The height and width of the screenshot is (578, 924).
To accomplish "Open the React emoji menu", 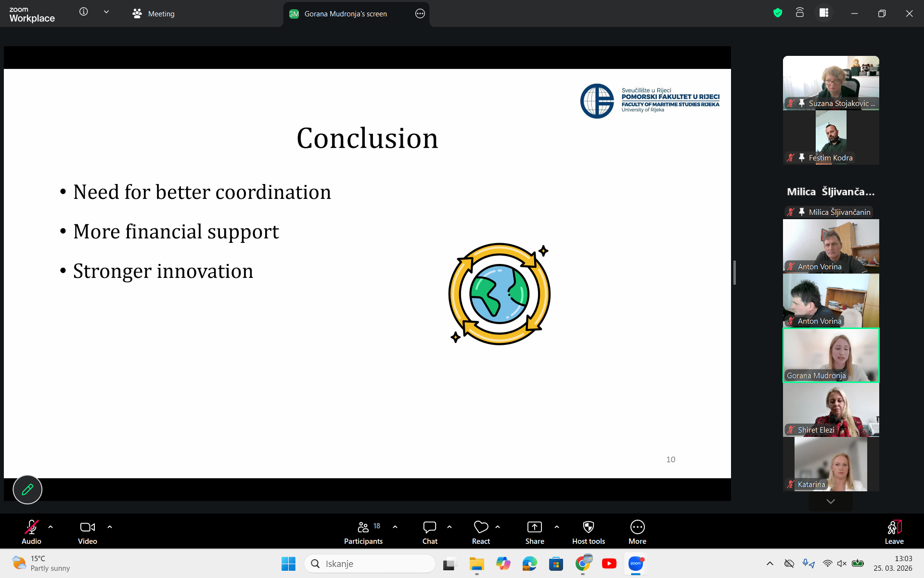I will tap(481, 532).
